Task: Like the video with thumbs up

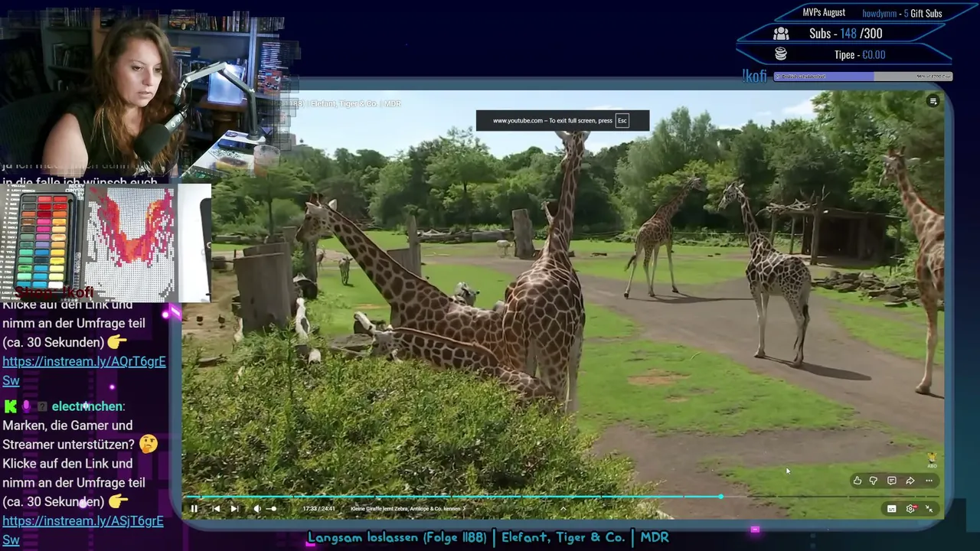Action: [857, 481]
